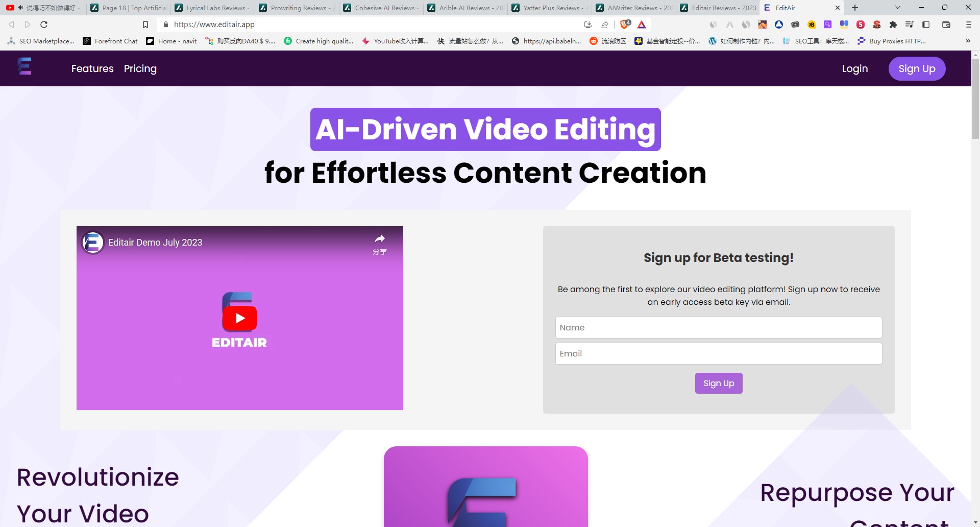Open the tab search dropdown arrow
Screen dimensions: 980x527
coord(897,8)
